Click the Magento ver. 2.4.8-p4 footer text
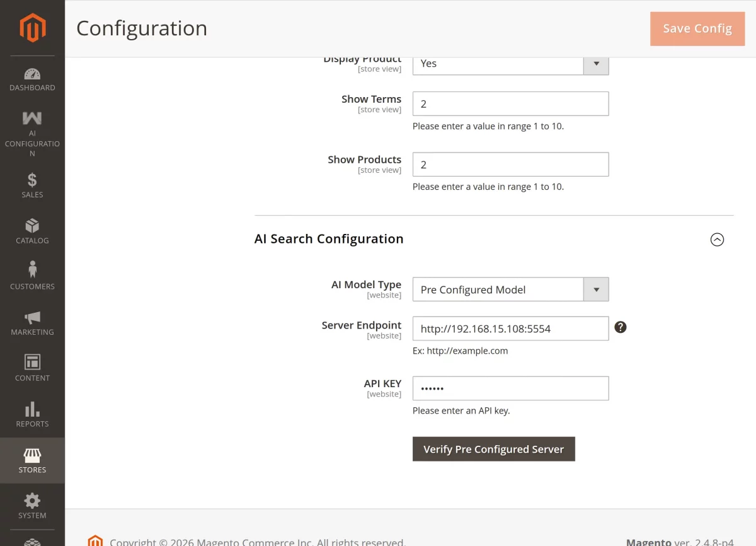This screenshot has width=756, height=546. [x=680, y=542]
